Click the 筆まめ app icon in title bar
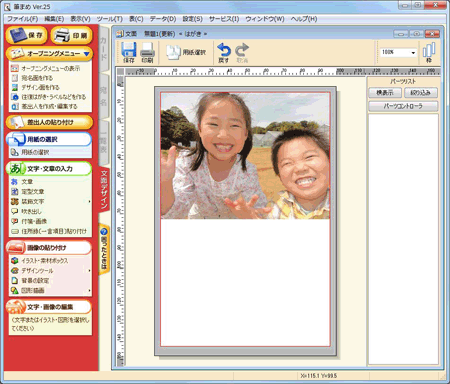 coord(8,6)
